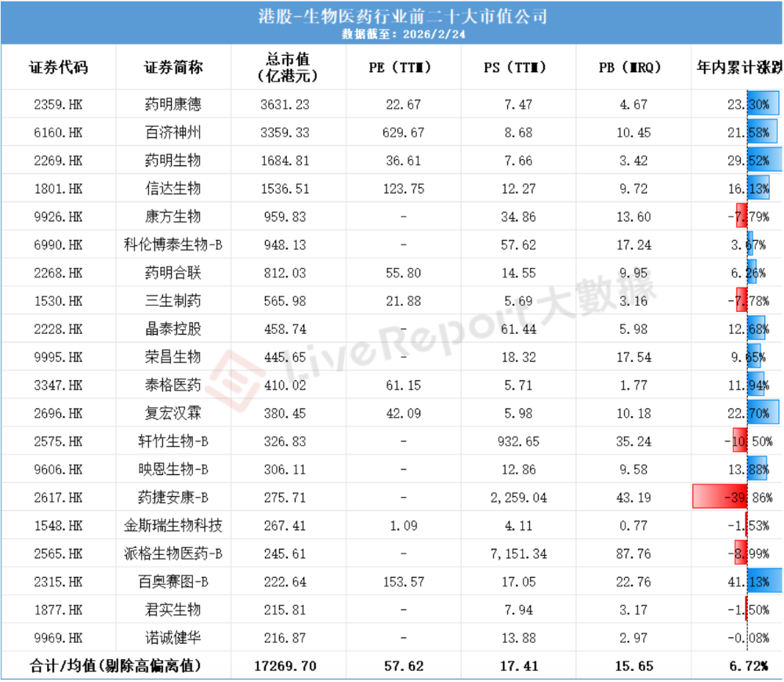Viewport: 784px width, 682px height.
Task: Select the 药明康德 company name cell
Action: point(173,104)
